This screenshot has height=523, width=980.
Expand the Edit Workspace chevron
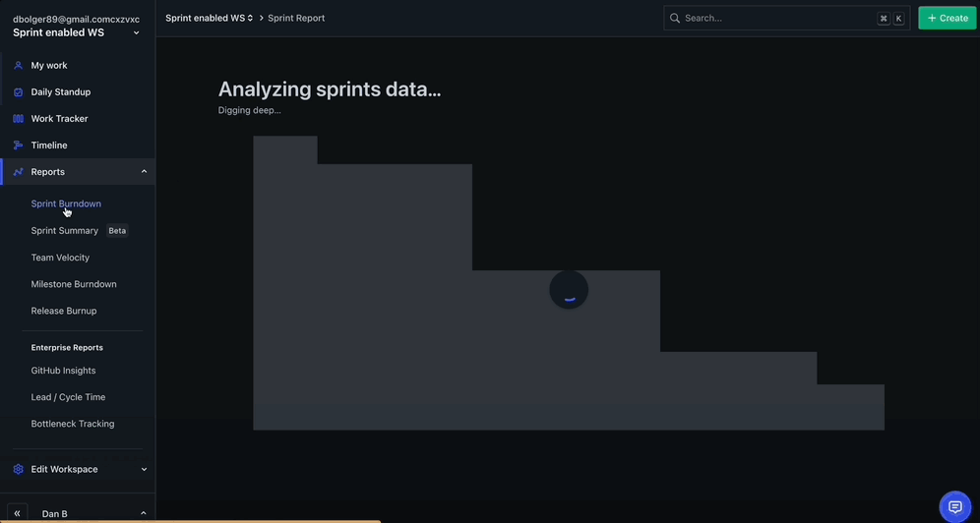click(144, 470)
